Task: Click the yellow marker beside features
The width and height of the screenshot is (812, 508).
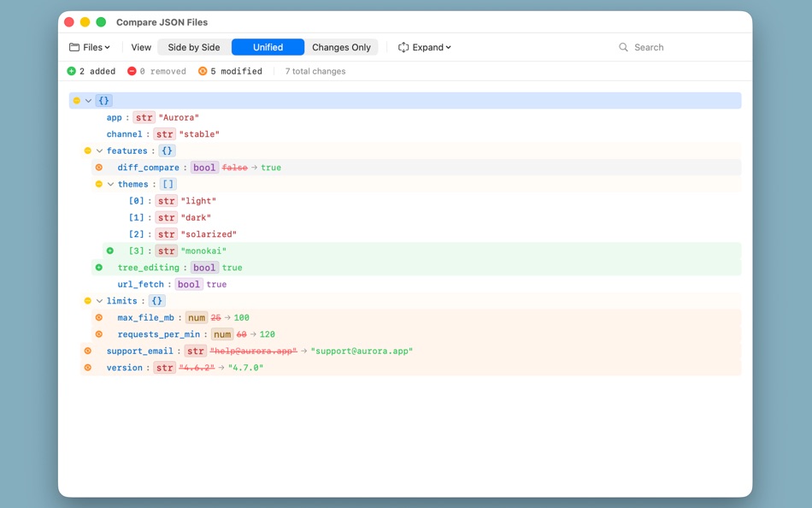Action: 87,151
